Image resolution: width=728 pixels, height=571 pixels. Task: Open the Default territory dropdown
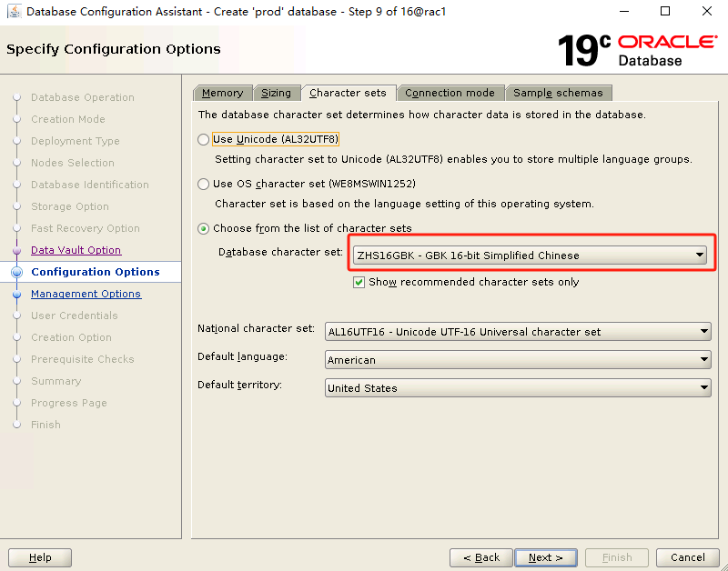click(518, 387)
